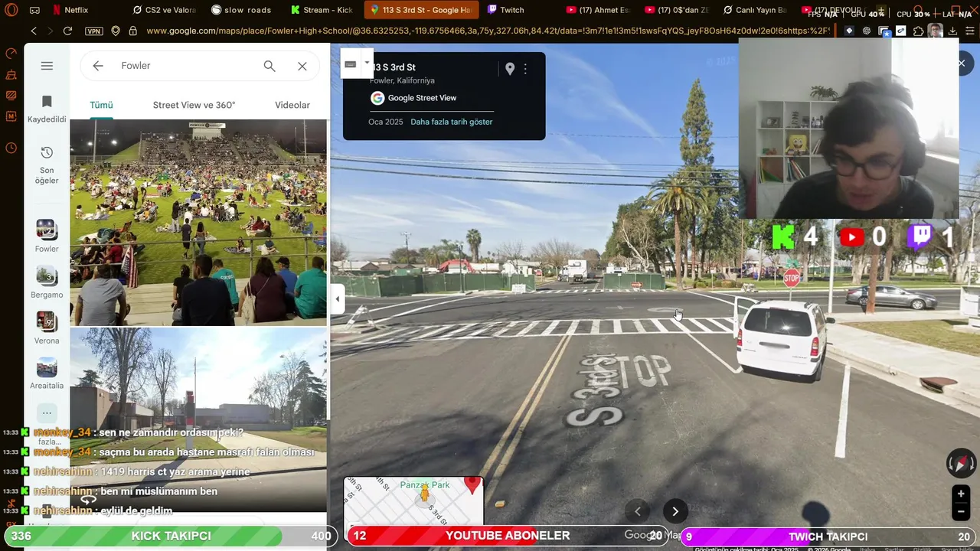Image resolution: width=980 pixels, height=551 pixels.
Task: Clear the Fowler search box
Action: [302, 66]
